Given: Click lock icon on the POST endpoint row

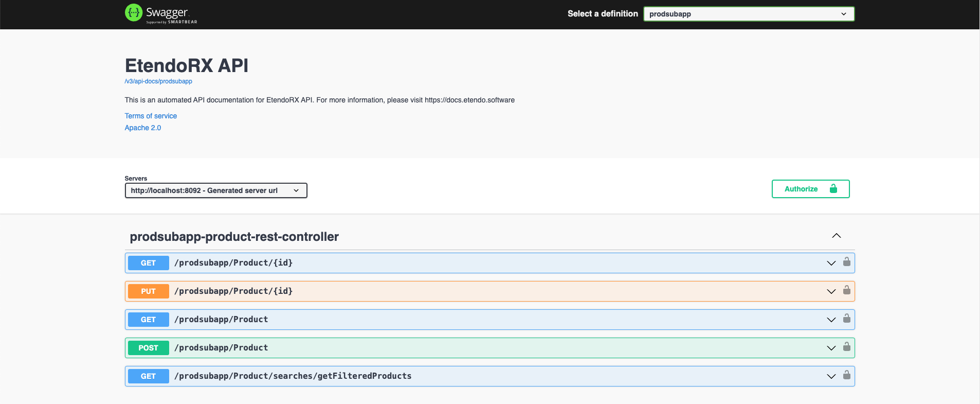Looking at the screenshot, I should [847, 347].
